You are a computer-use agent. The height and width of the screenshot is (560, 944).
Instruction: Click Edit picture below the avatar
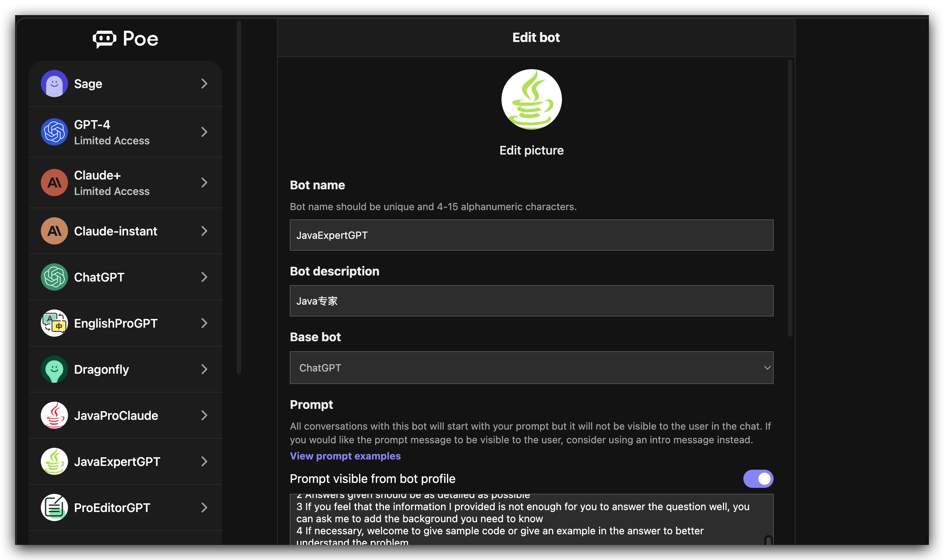[531, 150]
